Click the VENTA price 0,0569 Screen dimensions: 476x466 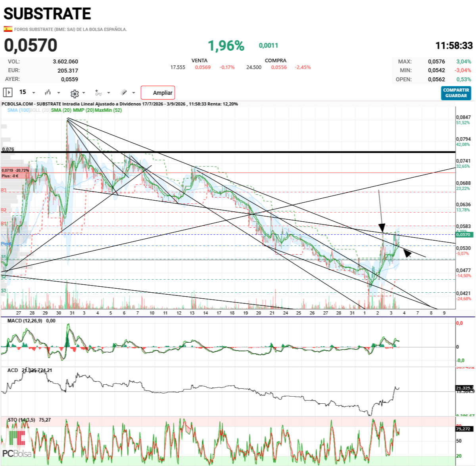coord(203,67)
